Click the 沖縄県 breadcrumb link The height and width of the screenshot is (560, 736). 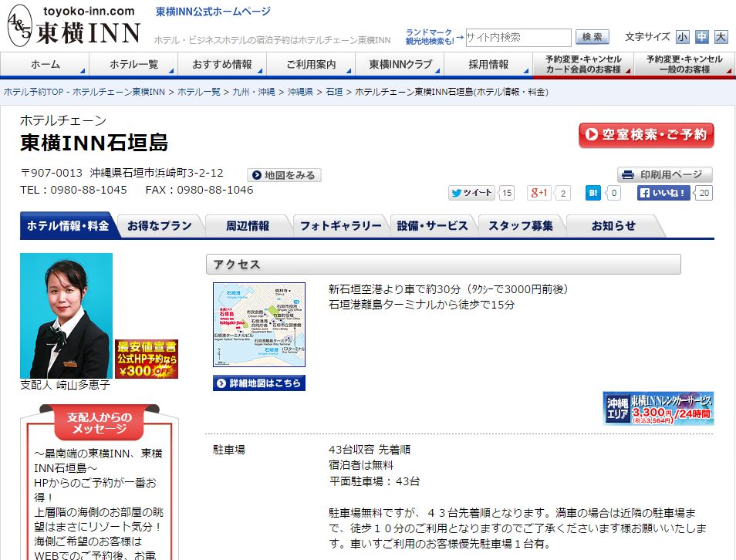(x=300, y=92)
